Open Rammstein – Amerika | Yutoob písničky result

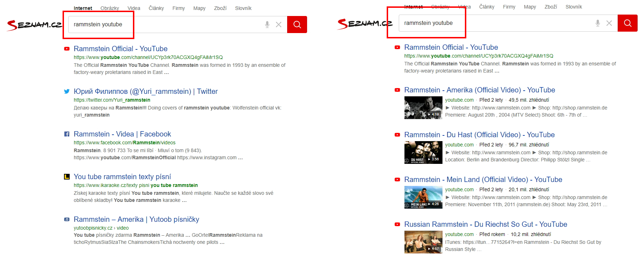click(136, 219)
